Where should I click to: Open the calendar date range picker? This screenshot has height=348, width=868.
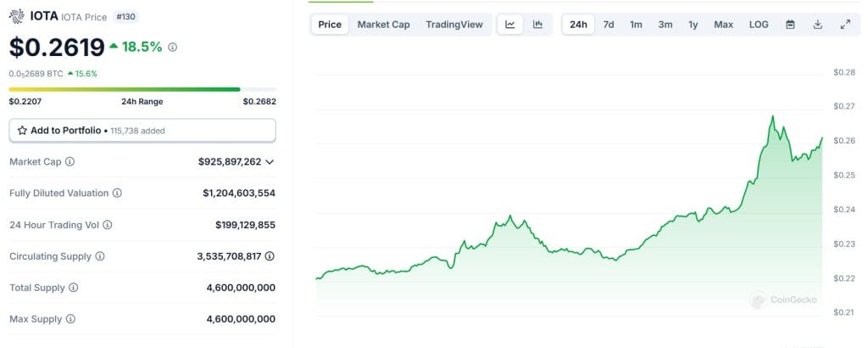[791, 25]
